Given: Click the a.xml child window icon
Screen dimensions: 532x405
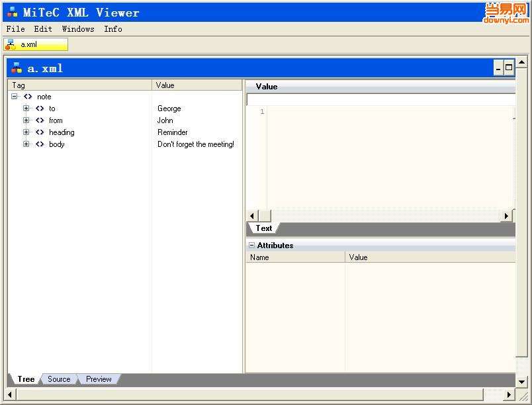Looking at the screenshot, I should 17,68.
